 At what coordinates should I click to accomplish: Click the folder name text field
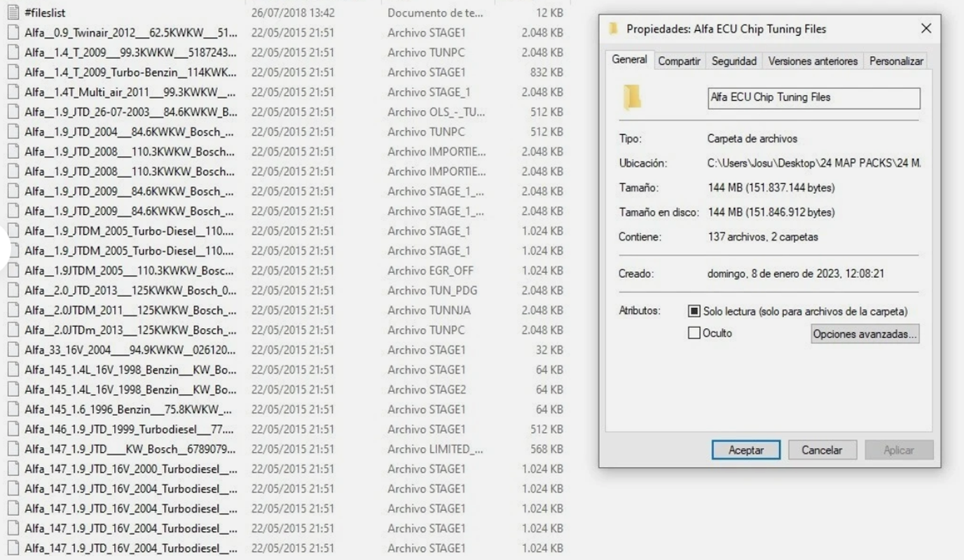coord(813,98)
